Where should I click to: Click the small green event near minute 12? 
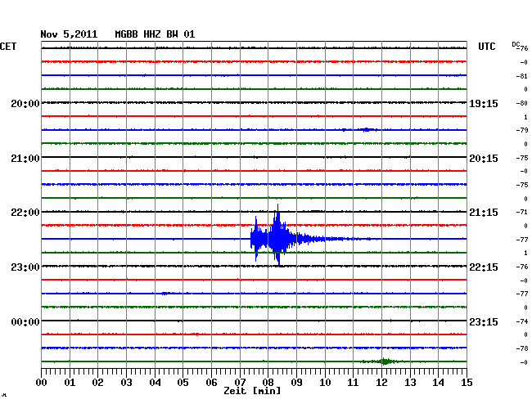pos(384,361)
